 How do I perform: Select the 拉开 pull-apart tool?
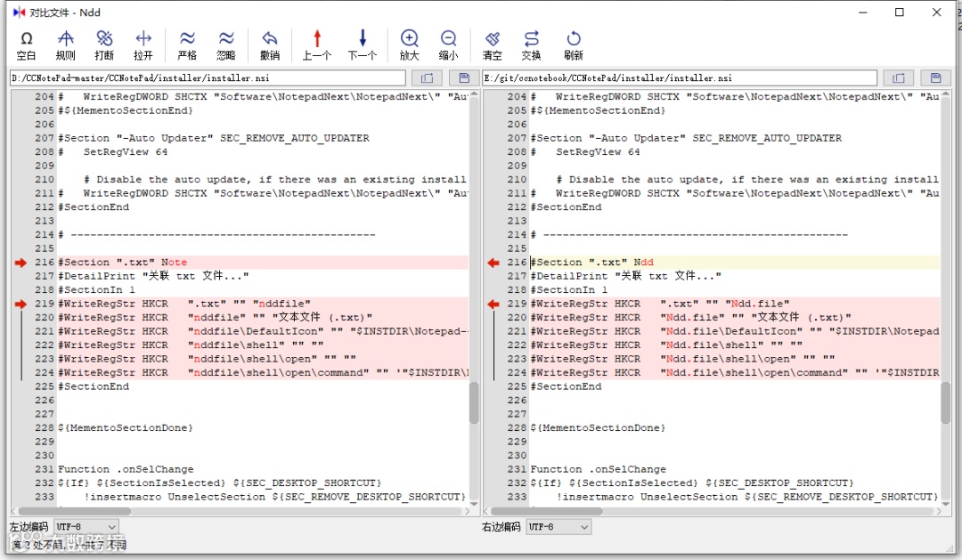pos(143,45)
